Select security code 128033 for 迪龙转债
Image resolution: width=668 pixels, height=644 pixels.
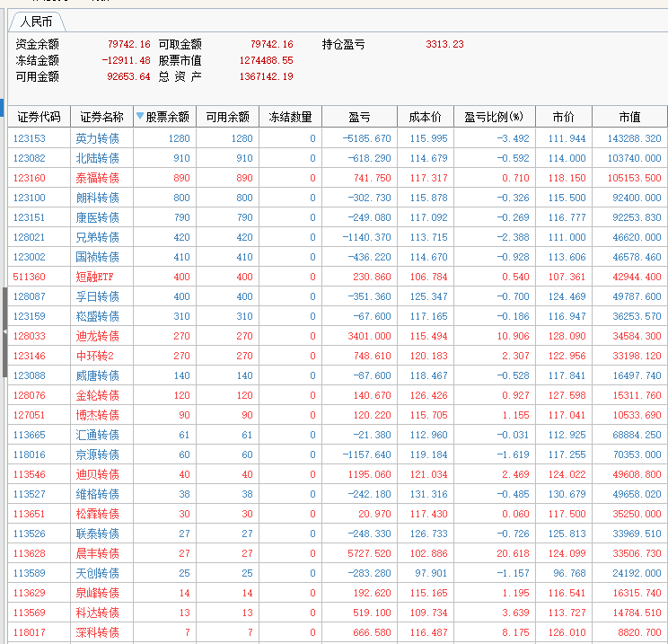click(29, 336)
